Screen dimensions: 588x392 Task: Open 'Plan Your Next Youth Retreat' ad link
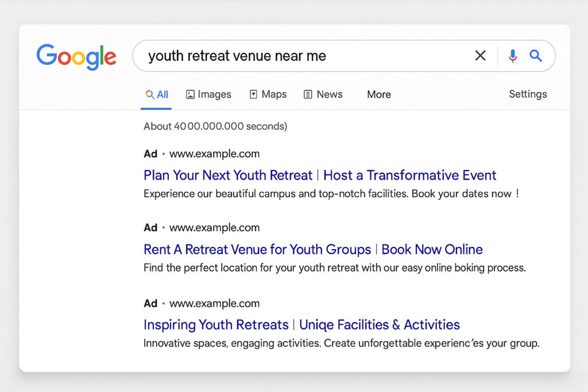[320, 175]
